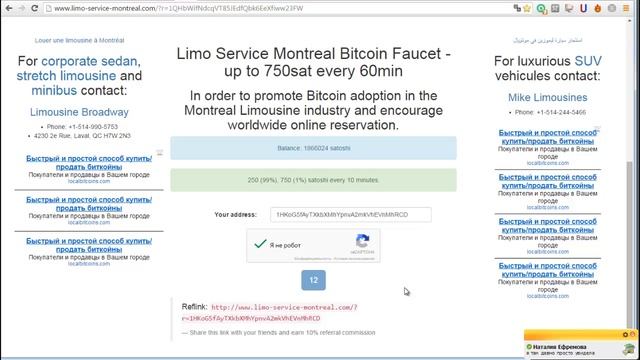Click the blue countdown button showing 12

pyautogui.click(x=313, y=280)
